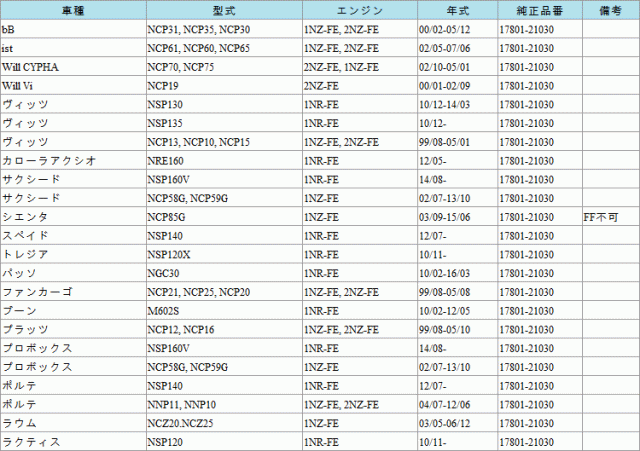Screen dimensions: 640x451
Task: Click the 車種 column header
Action: (x=72, y=10)
